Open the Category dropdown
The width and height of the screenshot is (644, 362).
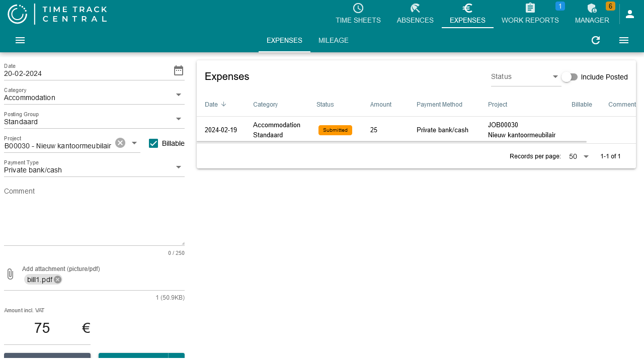pos(179,95)
